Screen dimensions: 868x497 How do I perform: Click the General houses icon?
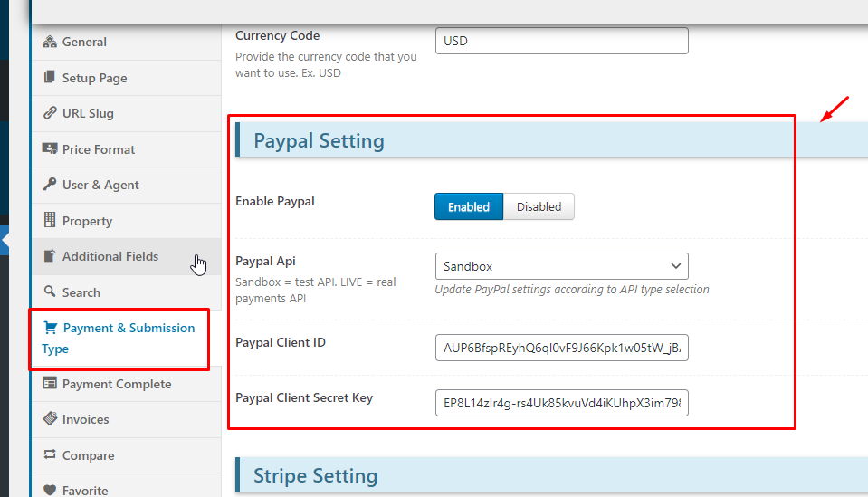(x=50, y=42)
